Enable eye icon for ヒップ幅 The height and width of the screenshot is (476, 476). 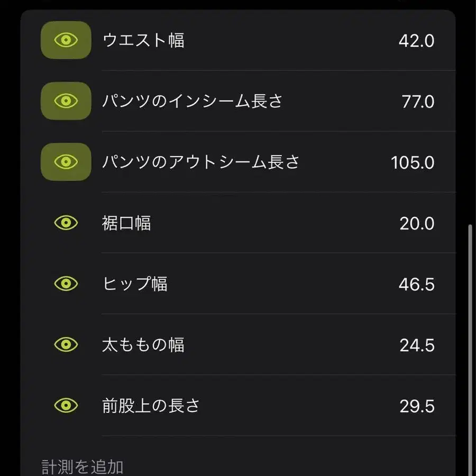[x=66, y=284]
